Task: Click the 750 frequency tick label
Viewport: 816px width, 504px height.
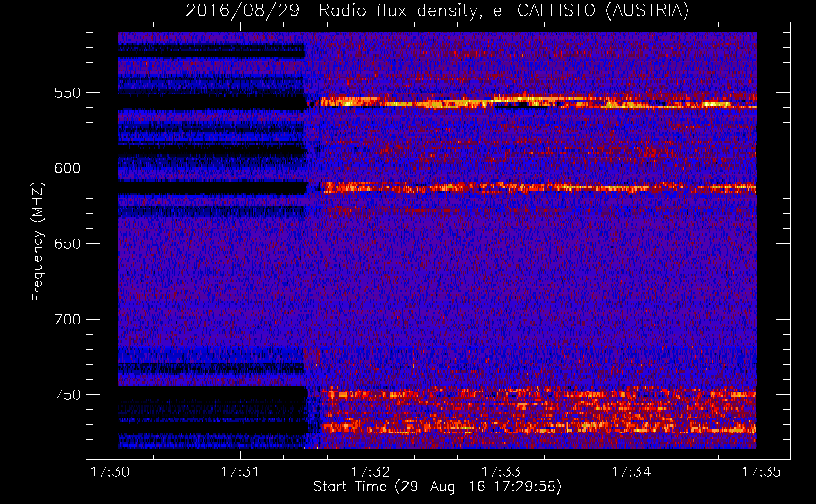Action: point(68,395)
